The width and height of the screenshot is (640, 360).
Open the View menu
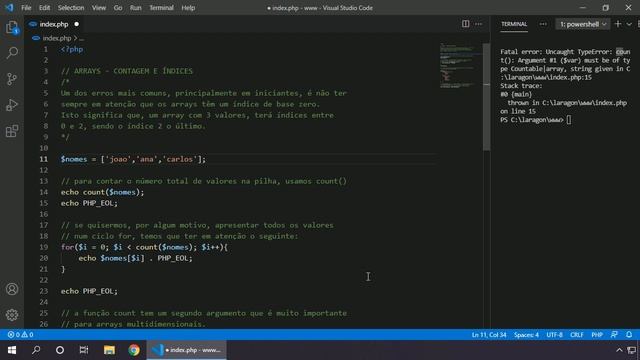[x=99, y=8]
